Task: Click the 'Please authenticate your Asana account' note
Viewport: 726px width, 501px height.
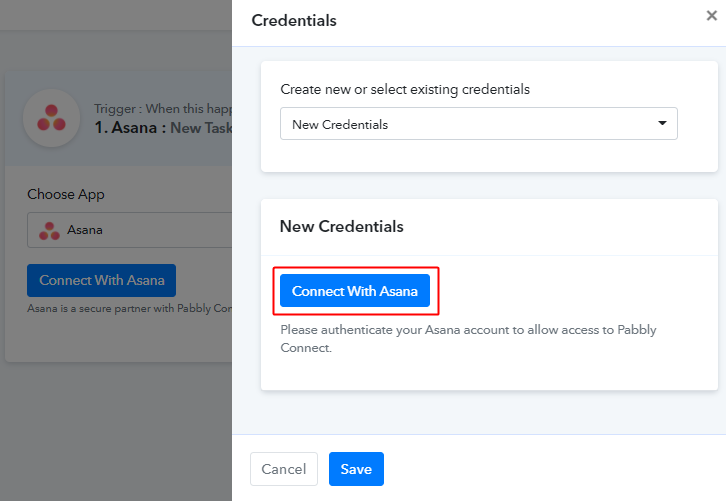Action: tap(468, 338)
